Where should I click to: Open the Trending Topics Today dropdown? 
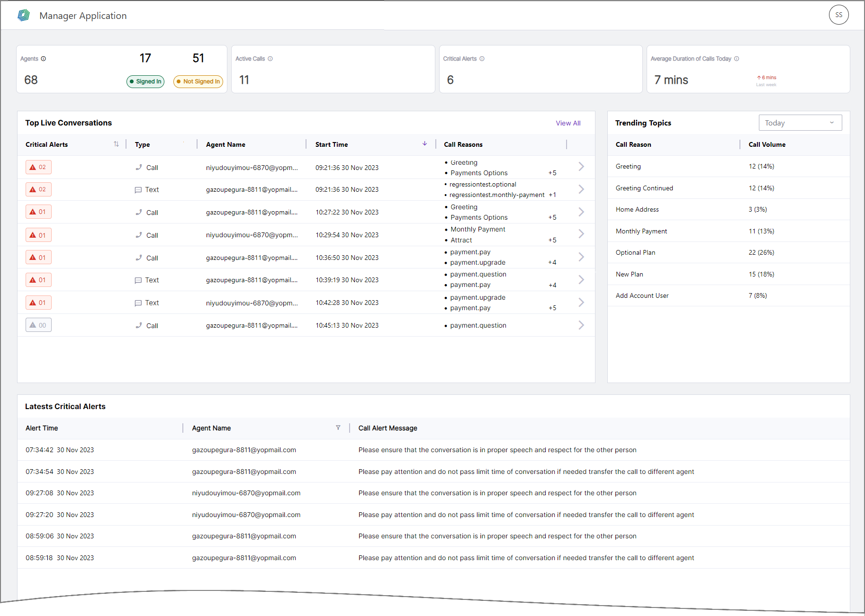click(800, 123)
